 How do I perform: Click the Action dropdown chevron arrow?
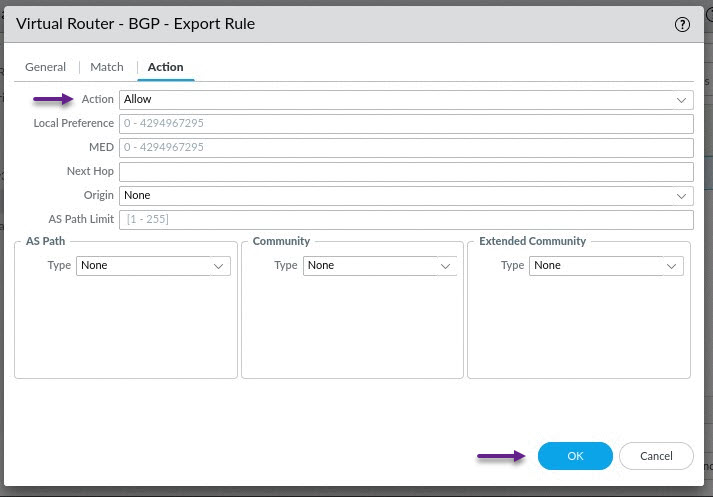tap(681, 100)
